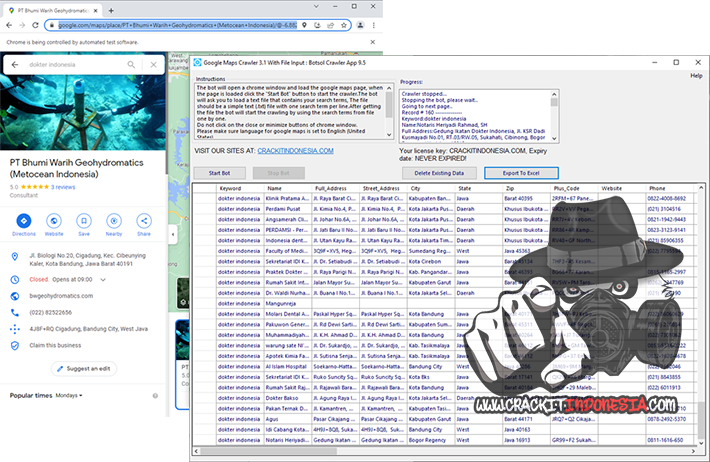Open the business Website icon
Image resolution: width=710 pixels, height=462 pixels.
[x=54, y=220]
